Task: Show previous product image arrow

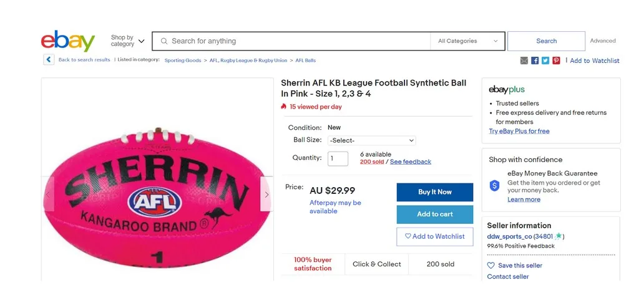Action: click(x=48, y=195)
